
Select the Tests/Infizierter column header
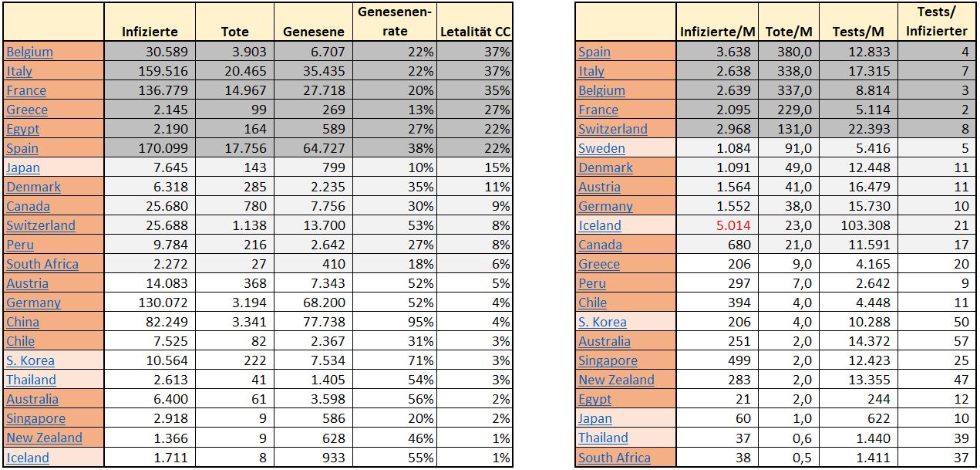[936, 22]
